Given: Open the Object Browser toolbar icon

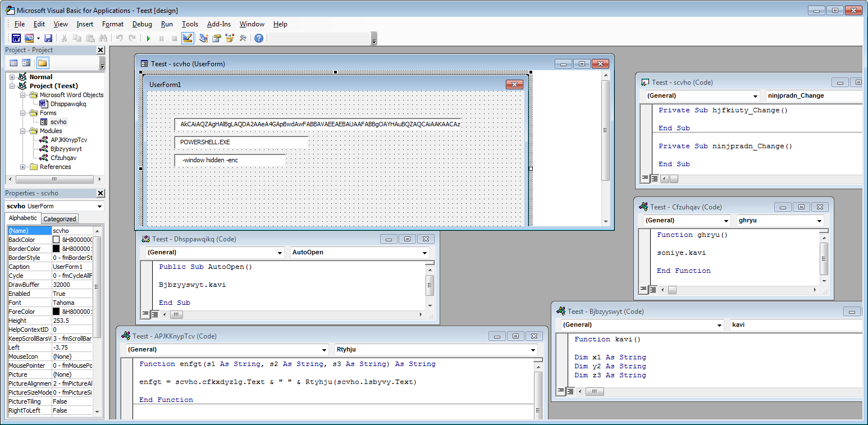Looking at the screenshot, I should [230, 38].
